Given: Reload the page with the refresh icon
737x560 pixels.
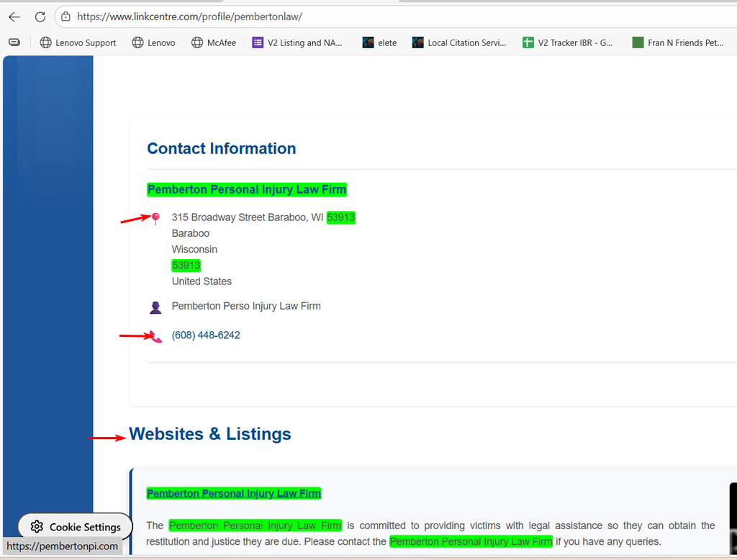Looking at the screenshot, I should [x=40, y=17].
